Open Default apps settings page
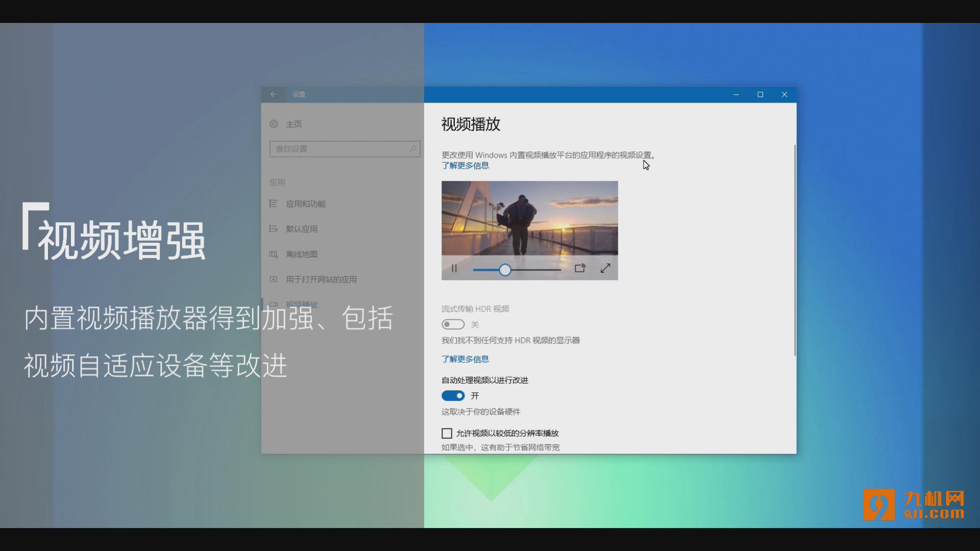This screenshot has height=551, width=980. [301, 229]
